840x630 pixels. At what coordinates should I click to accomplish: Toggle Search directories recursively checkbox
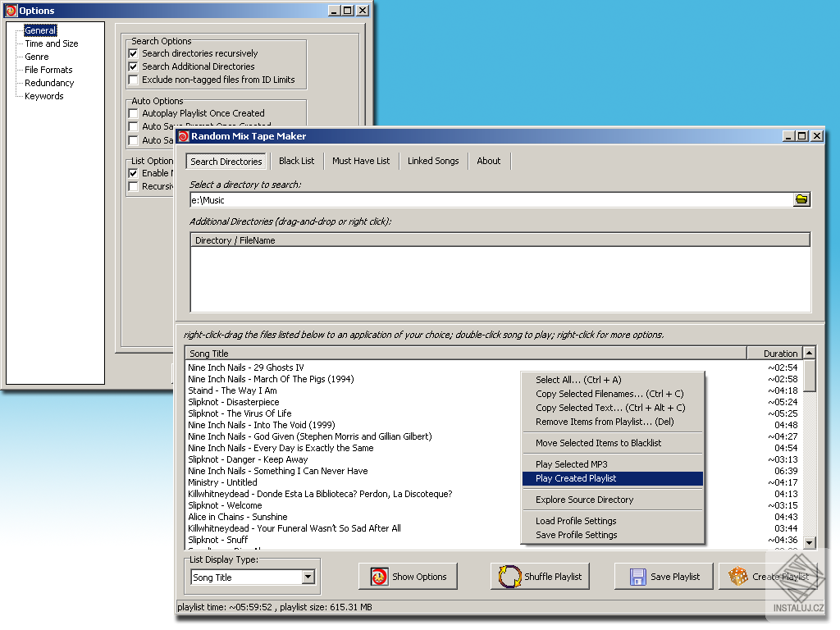[134, 53]
